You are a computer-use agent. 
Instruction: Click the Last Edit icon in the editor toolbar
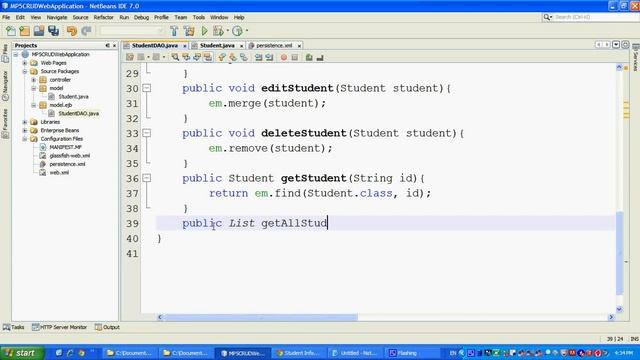point(130,58)
